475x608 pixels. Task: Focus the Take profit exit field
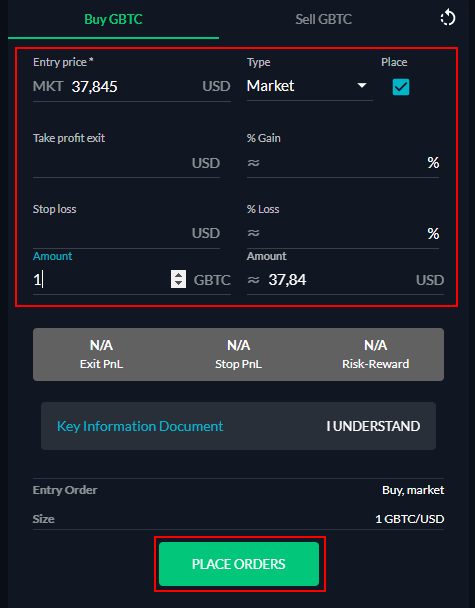point(126,163)
